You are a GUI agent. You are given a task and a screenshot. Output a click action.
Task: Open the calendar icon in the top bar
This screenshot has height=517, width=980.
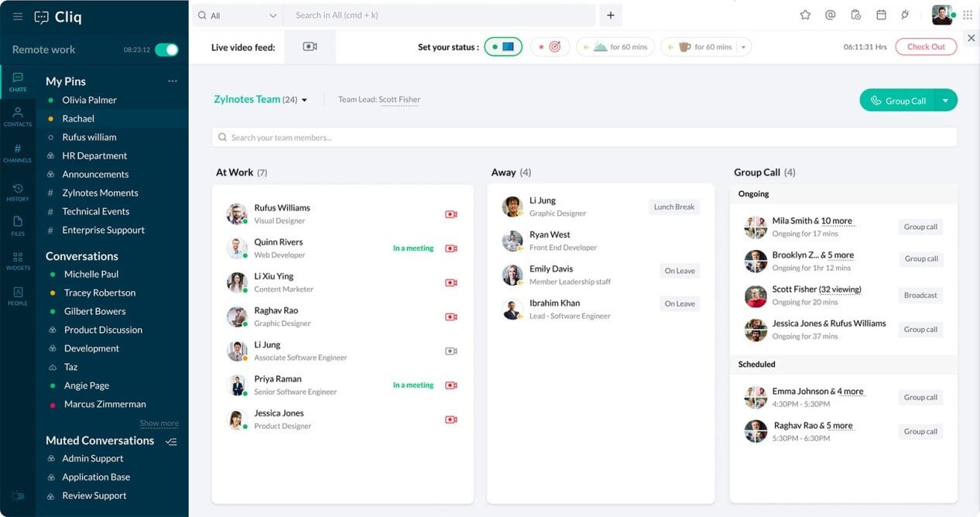[879, 15]
